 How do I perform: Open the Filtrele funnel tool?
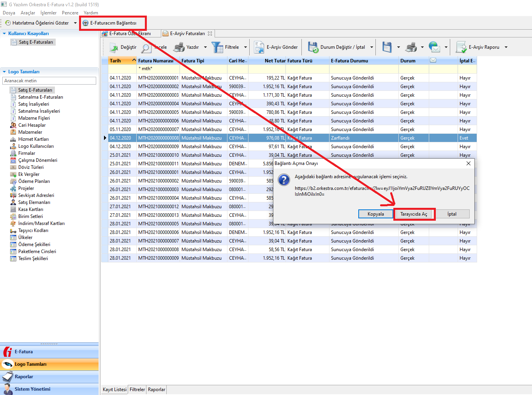tap(217, 47)
